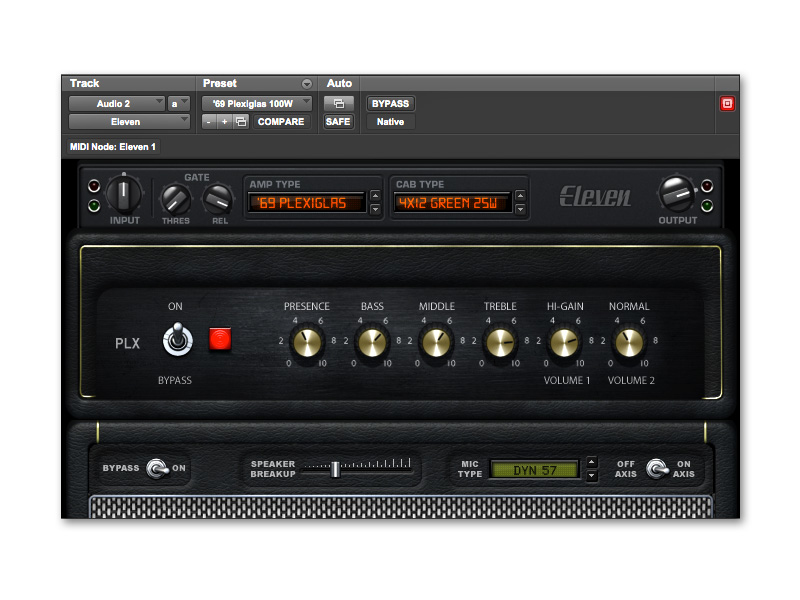Click the Hi-Gain Volume 1 knob
The height and width of the screenshot is (600, 800).
click(x=564, y=343)
